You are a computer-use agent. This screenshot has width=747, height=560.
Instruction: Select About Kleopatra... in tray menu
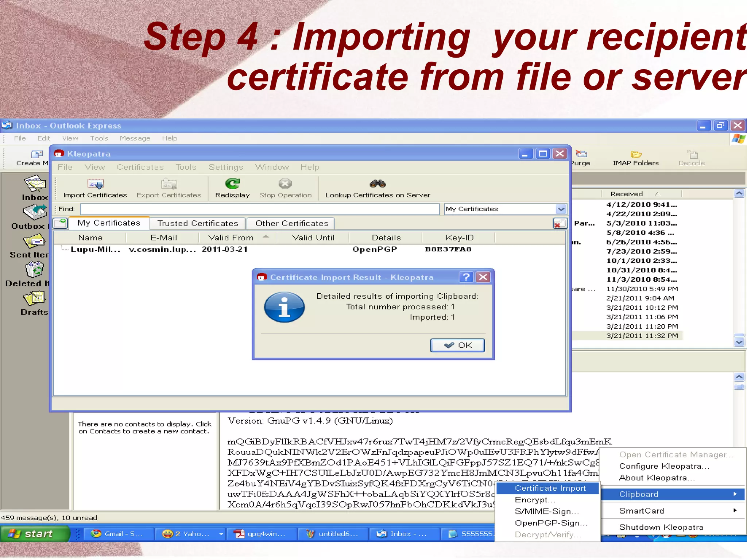[673, 478]
